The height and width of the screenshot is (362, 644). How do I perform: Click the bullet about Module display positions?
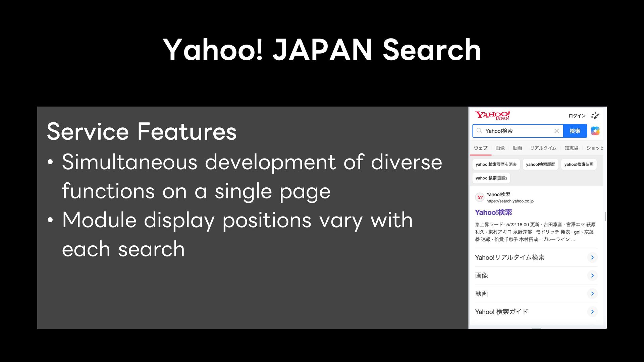click(230, 235)
